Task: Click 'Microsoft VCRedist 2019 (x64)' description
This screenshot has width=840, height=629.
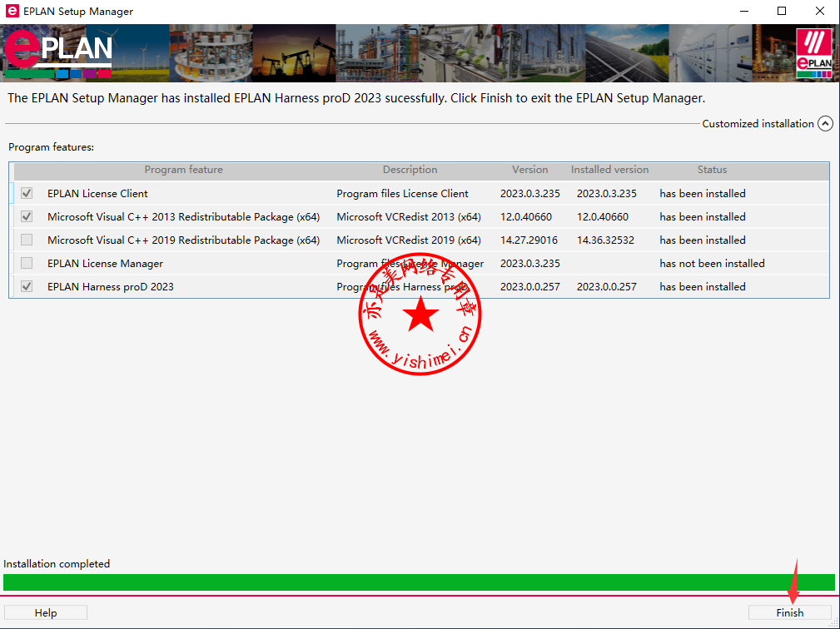Action: pyautogui.click(x=409, y=240)
